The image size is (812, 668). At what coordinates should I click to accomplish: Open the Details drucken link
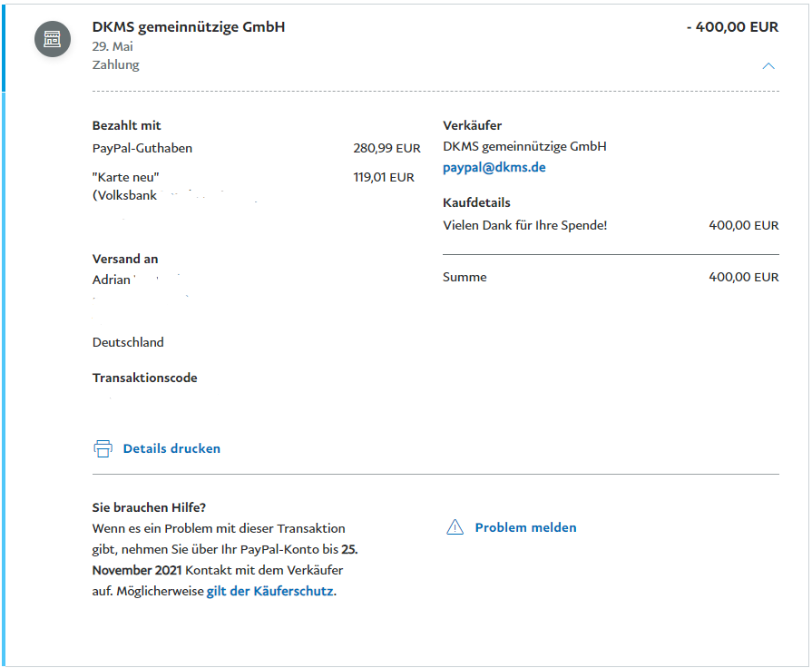tap(171, 448)
